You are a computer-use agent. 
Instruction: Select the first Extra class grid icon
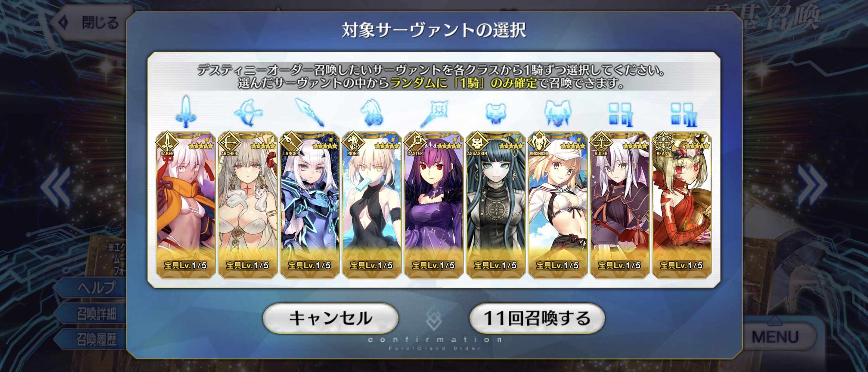coord(621,114)
